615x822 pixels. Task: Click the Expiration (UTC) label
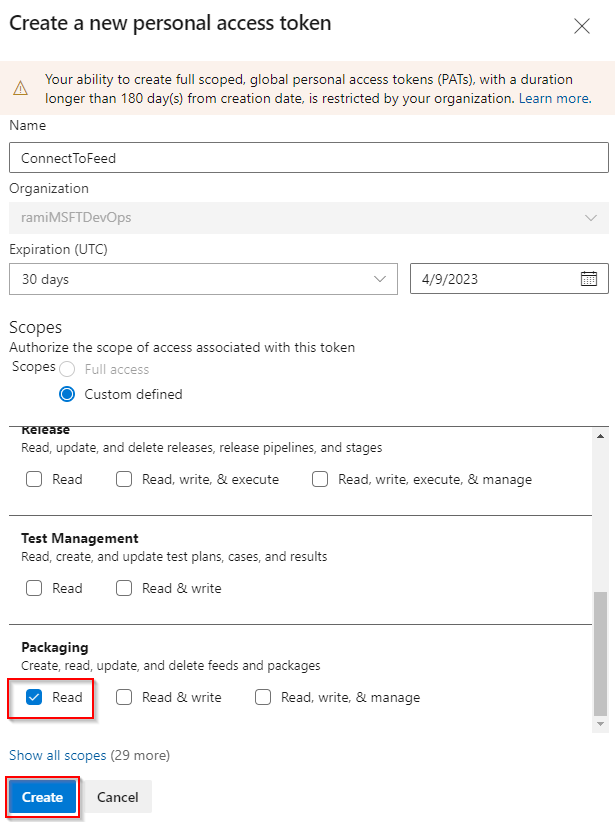pyautogui.click(x=58, y=249)
